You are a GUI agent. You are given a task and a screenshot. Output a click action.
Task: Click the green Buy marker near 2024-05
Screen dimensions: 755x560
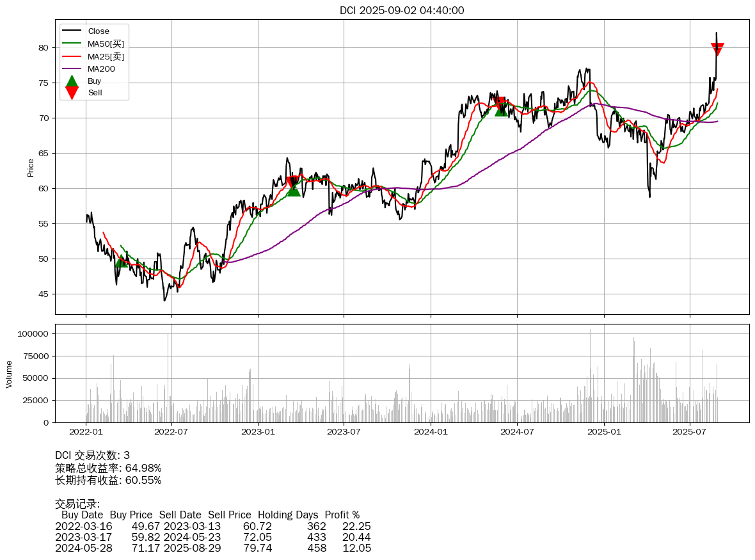[501, 110]
